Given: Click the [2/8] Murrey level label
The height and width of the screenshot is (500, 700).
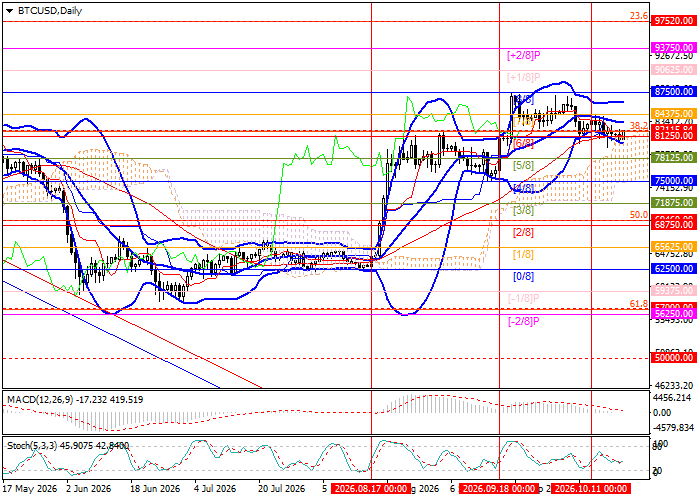Looking at the screenshot, I should click(523, 232).
